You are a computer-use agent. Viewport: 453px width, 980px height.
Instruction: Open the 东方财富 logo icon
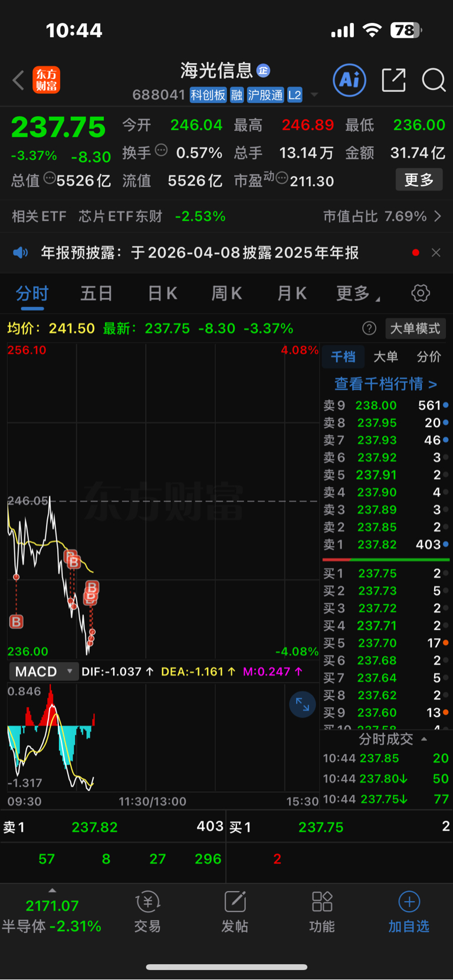pos(46,80)
